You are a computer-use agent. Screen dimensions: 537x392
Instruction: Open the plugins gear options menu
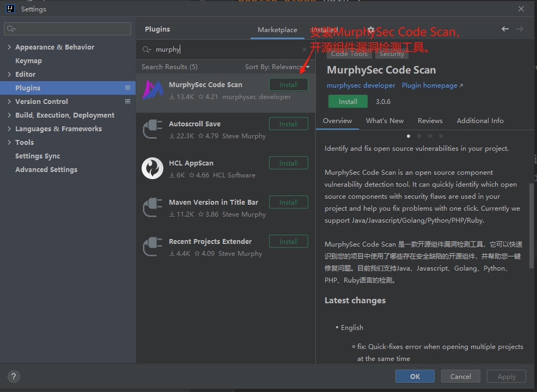coord(370,29)
